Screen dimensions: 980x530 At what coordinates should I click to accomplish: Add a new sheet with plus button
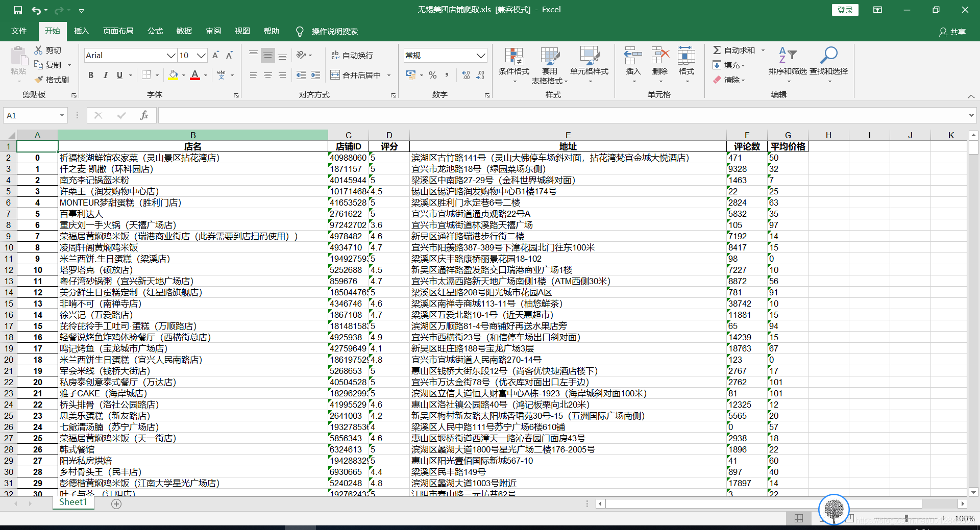point(116,504)
